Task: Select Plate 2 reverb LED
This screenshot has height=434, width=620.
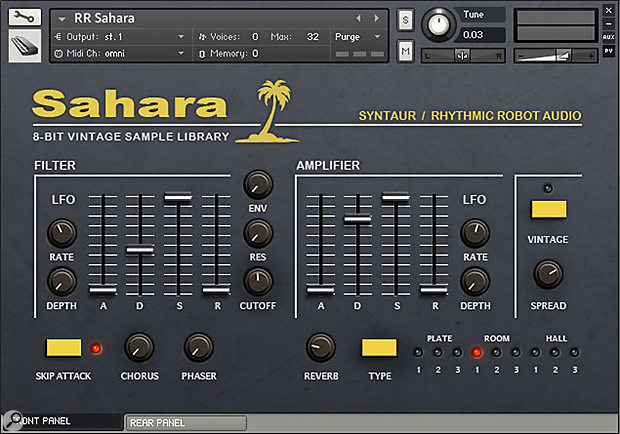Action: (x=438, y=352)
